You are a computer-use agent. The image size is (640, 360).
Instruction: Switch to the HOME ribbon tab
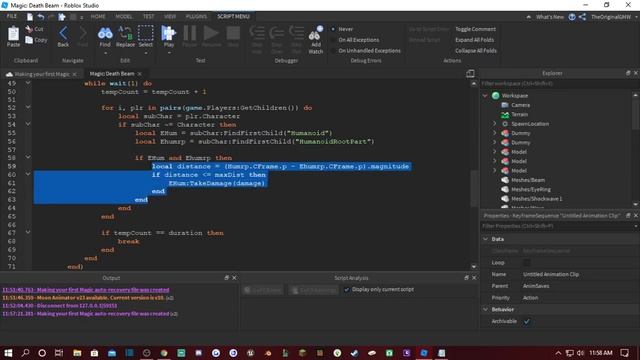click(98, 17)
